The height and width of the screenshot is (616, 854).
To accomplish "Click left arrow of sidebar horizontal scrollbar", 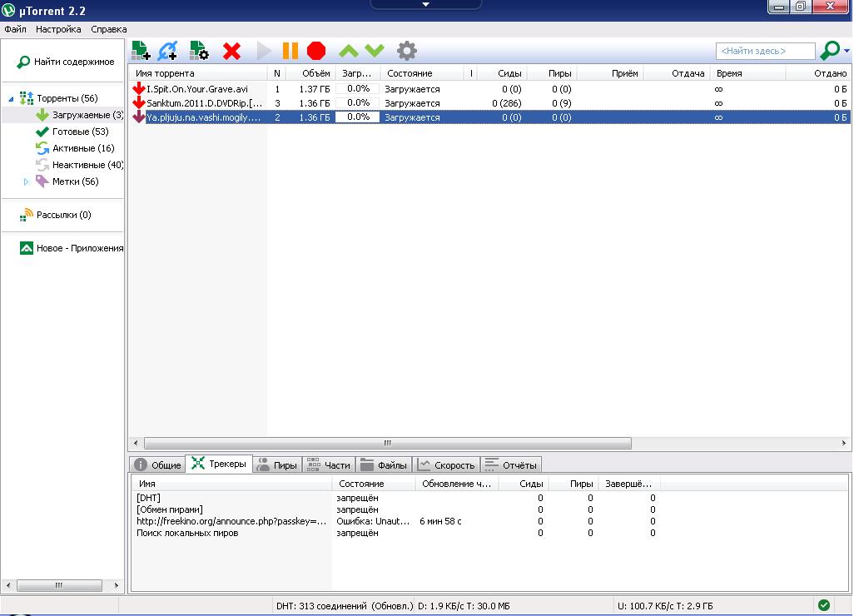I will pos(8,585).
